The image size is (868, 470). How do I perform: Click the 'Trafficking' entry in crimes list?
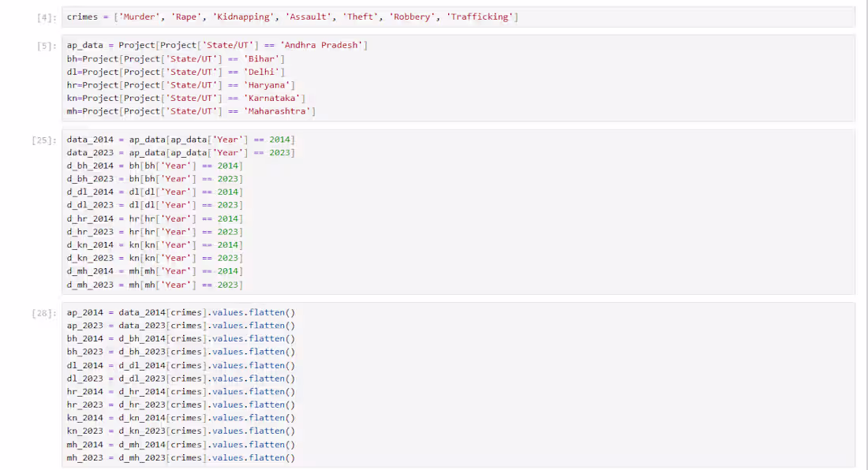point(480,17)
